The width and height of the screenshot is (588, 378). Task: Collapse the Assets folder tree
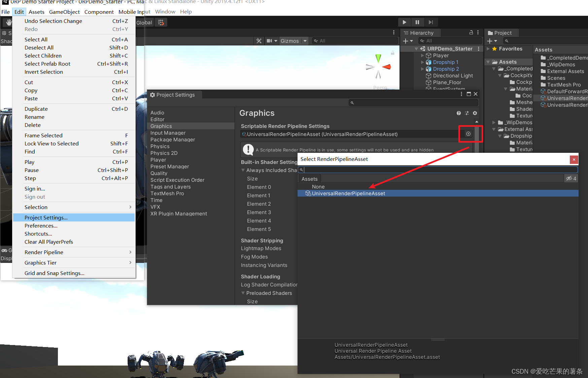coord(488,62)
